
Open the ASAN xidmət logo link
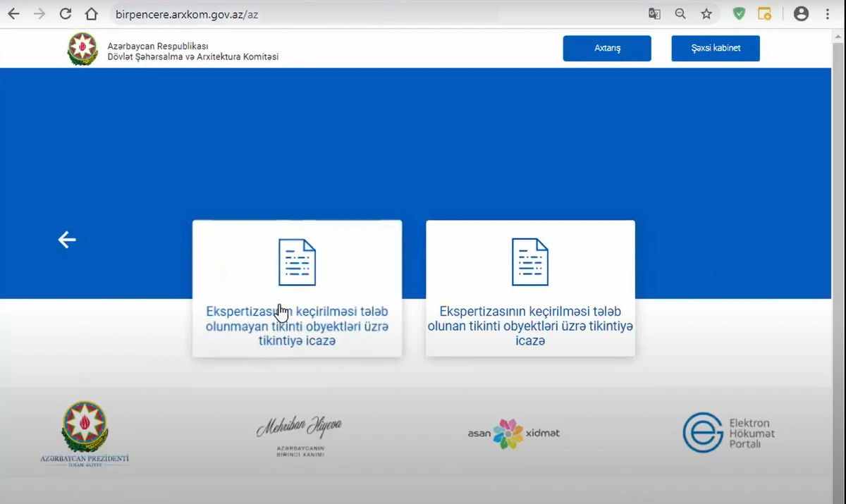point(514,434)
